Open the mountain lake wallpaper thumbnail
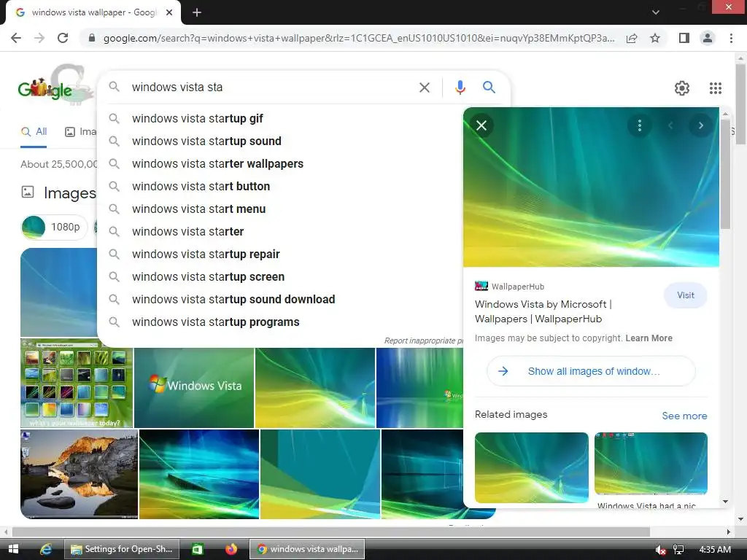 79,474
